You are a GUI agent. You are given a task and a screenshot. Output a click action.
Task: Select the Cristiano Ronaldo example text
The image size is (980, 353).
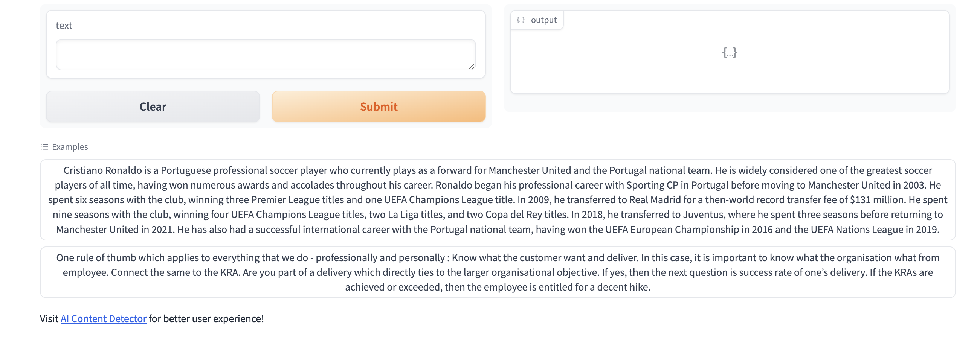point(497,199)
